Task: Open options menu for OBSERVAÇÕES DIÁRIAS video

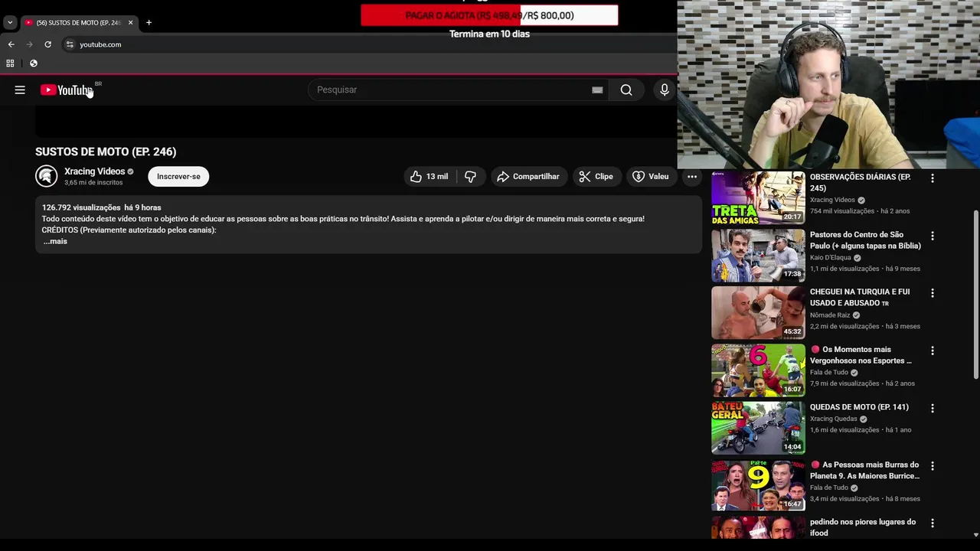Action: point(932,178)
